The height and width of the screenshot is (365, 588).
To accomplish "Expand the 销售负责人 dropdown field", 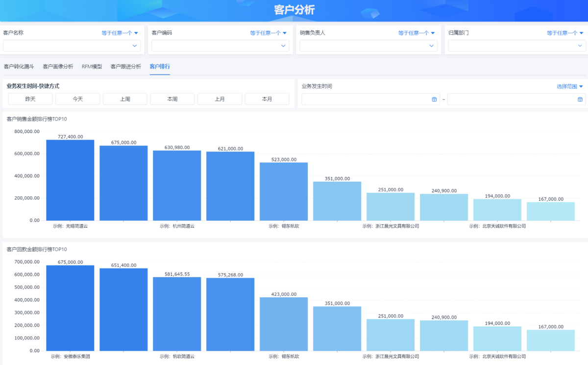I will 368,46.
